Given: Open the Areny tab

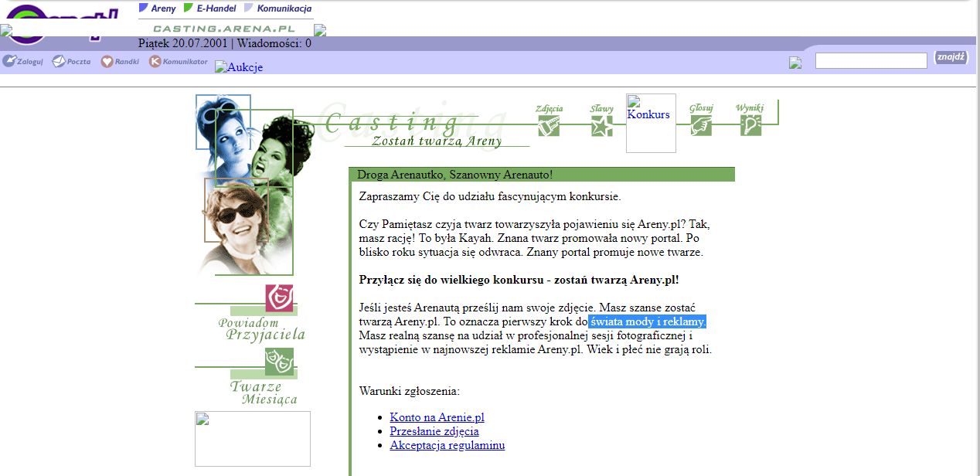Looking at the screenshot, I should coord(158,8).
